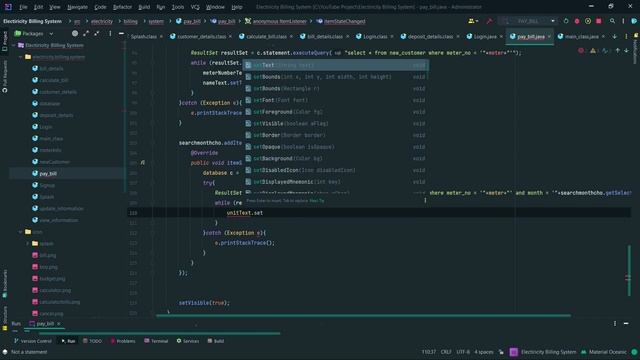Click the Run with Coverage icon

[588, 21]
